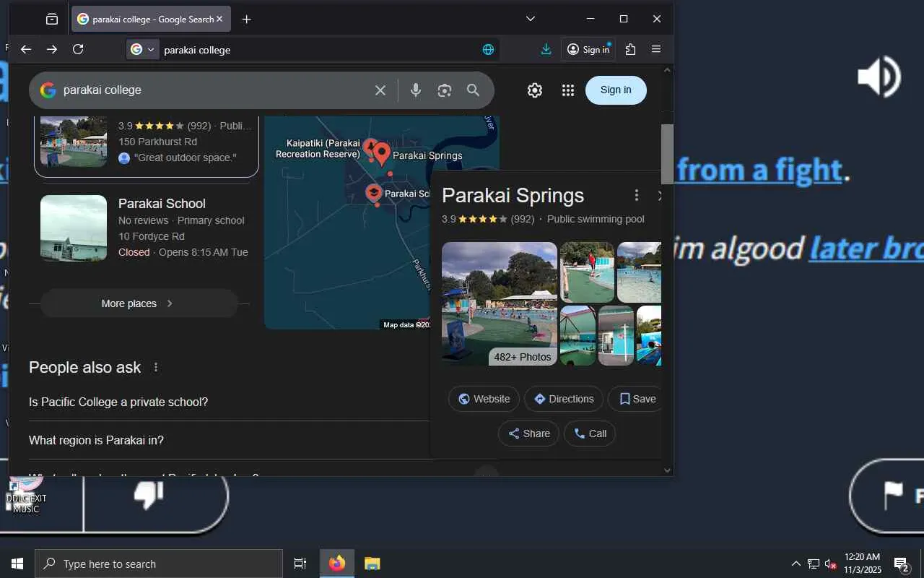
Task: Call Parakai Springs
Action: click(590, 433)
